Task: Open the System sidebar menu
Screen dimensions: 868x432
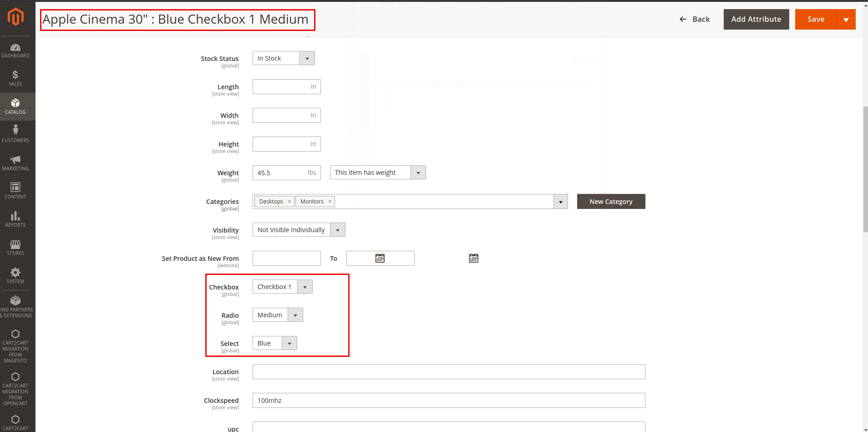Action: point(15,276)
